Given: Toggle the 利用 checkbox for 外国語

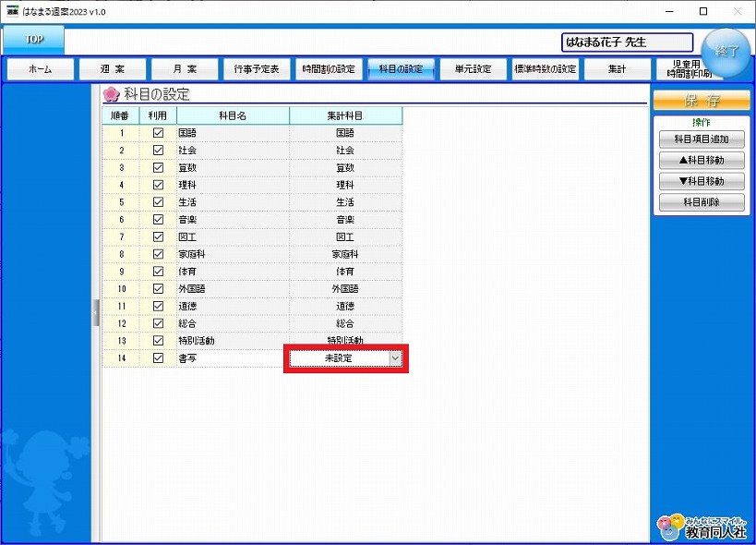Looking at the screenshot, I should pos(158,288).
